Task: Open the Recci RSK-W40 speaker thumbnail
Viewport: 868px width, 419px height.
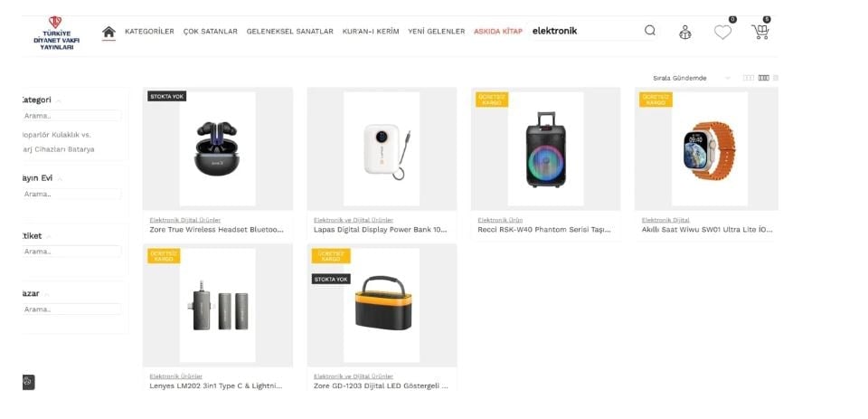Action: coord(545,148)
